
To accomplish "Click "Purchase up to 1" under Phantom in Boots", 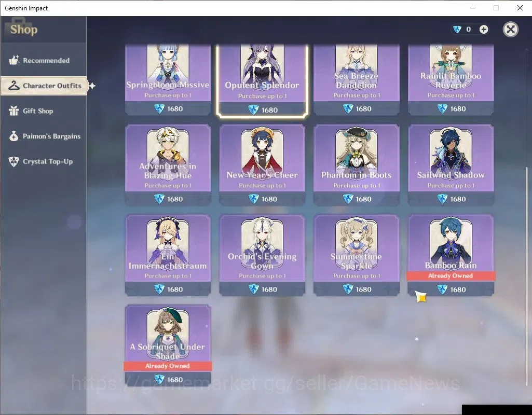I will [357, 186].
